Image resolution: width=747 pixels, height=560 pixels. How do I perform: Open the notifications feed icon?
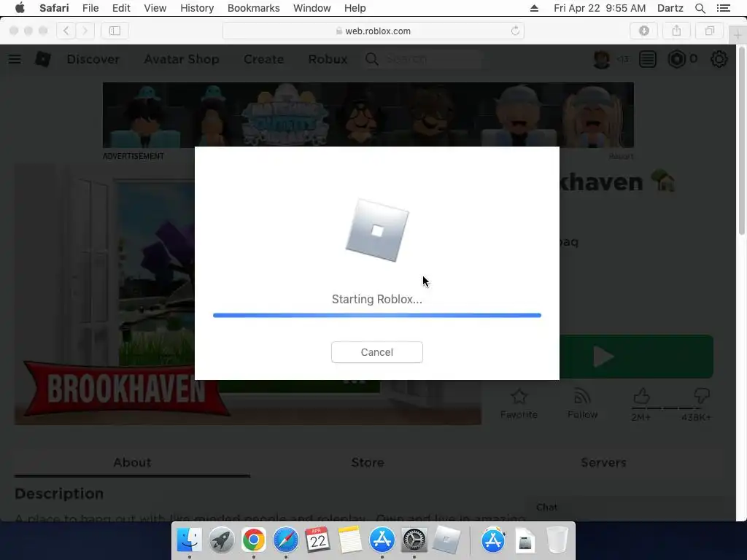648,59
